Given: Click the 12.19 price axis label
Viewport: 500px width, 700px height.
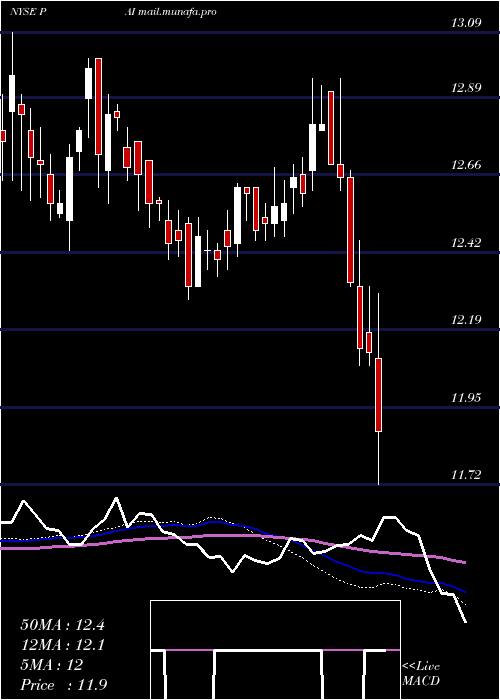Looking at the screenshot, I should (x=466, y=320).
